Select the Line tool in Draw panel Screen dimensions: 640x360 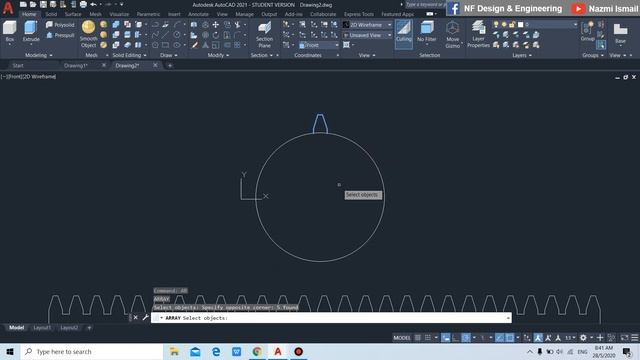(165, 35)
